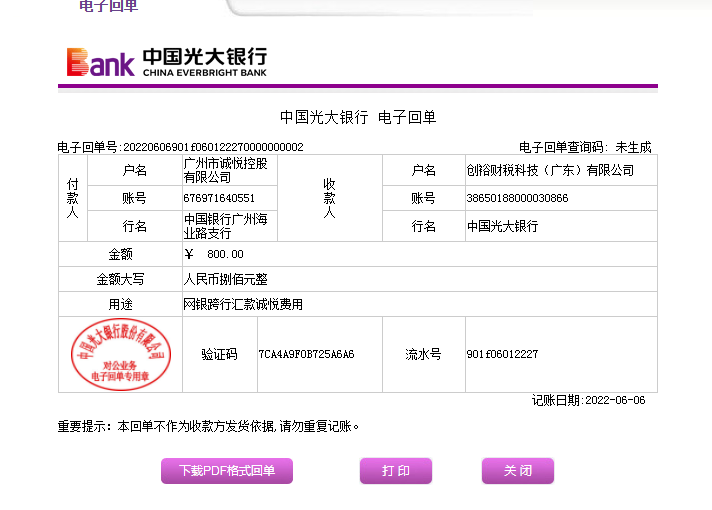
Task: Click the 付款人 label cell
Action: (x=73, y=198)
